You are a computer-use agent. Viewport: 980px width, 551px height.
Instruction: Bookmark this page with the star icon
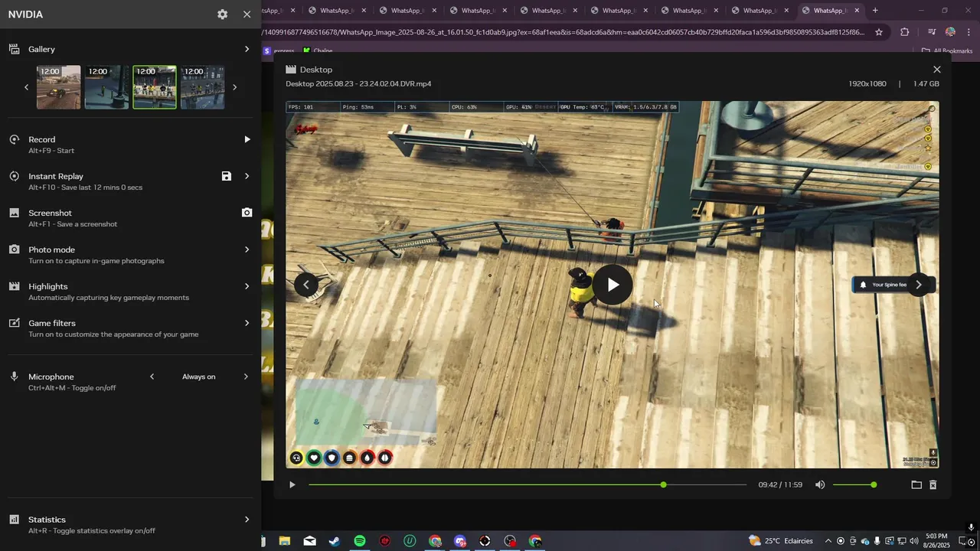(879, 32)
